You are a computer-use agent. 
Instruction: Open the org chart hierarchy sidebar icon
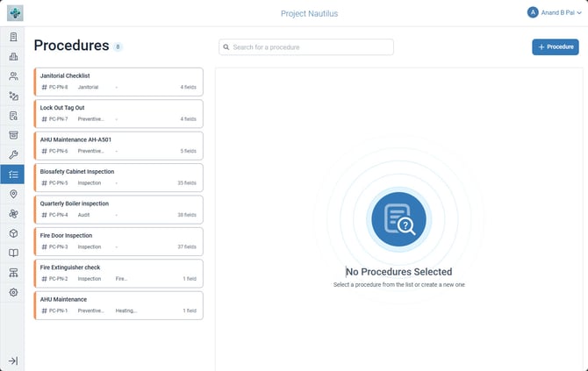13,273
